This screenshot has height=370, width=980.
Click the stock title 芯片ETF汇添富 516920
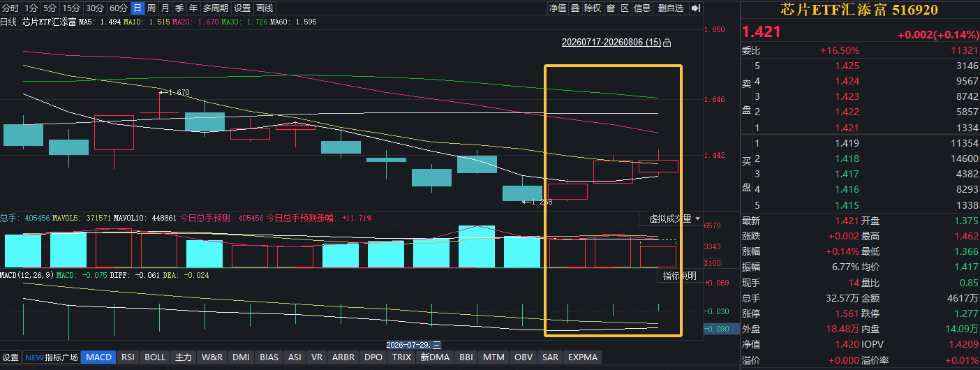pyautogui.click(x=859, y=10)
